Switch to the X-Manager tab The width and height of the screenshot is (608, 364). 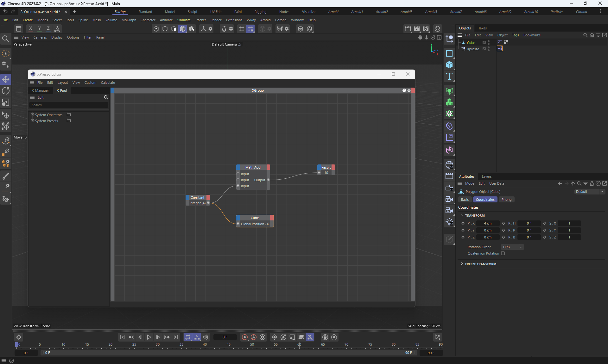tap(40, 90)
